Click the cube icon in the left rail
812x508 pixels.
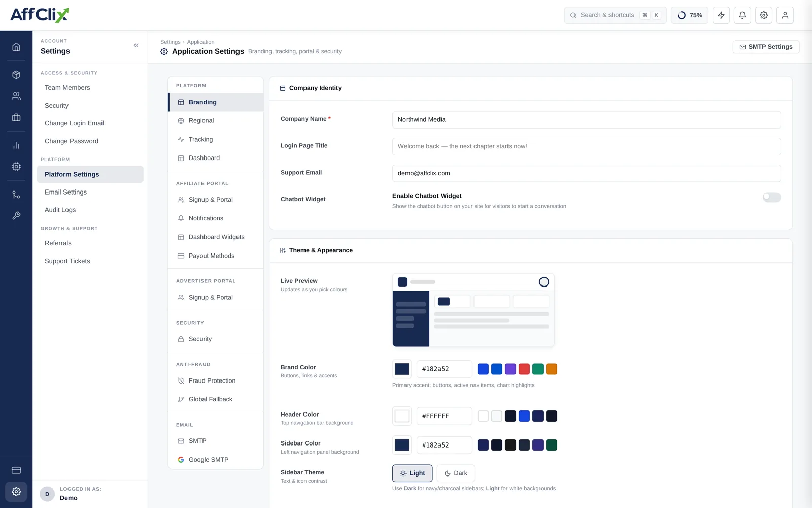click(x=16, y=75)
